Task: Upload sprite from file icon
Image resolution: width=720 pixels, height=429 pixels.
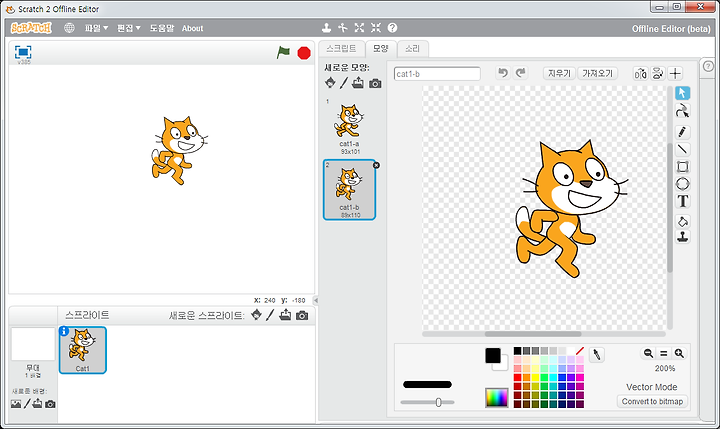Action: 285,315
